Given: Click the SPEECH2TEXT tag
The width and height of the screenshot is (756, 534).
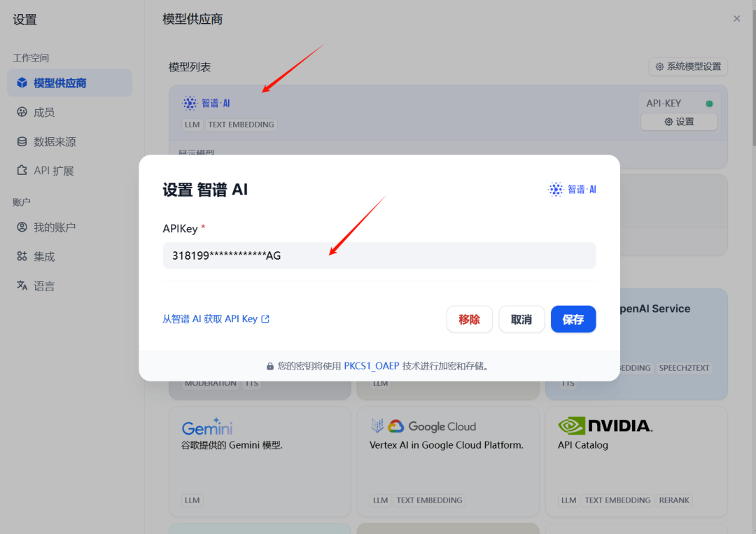Looking at the screenshot, I should tap(684, 368).
